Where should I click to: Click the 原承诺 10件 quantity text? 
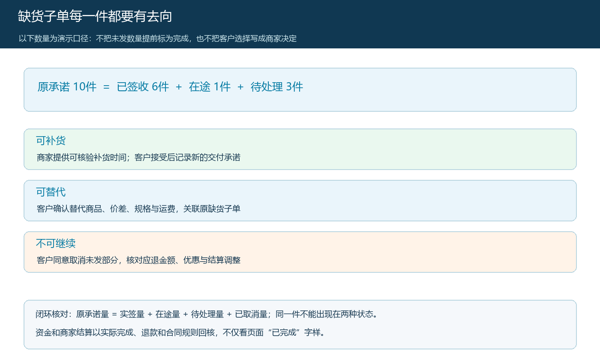pos(67,87)
